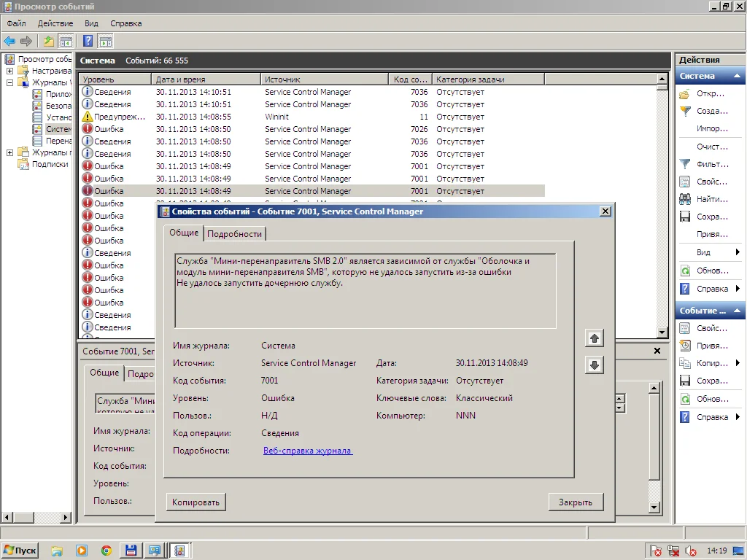Click the Find binoculars icon in Actions
The width and height of the screenshot is (747, 560).
(x=685, y=199)
